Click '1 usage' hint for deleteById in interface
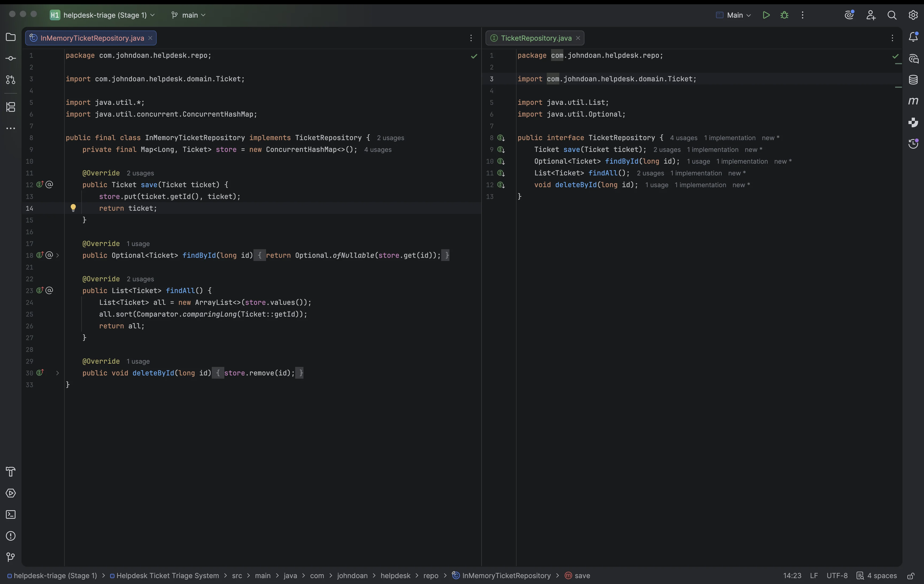Viewport: 924px width, 584px height. tap(657, 185)
